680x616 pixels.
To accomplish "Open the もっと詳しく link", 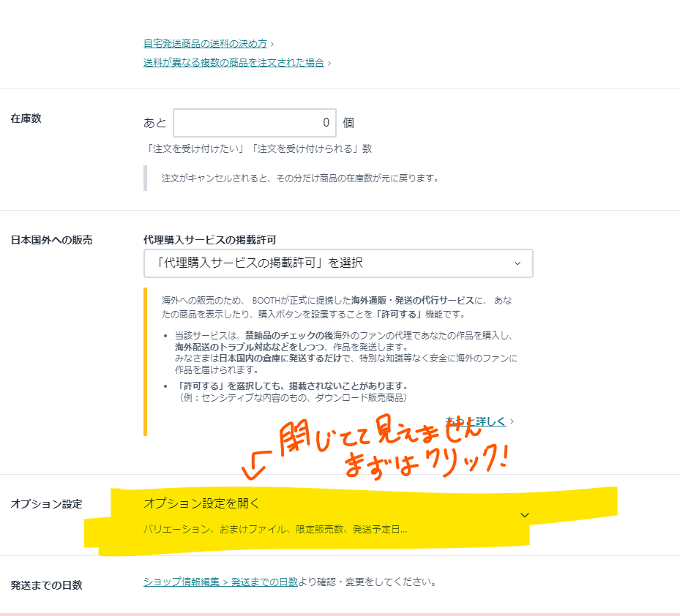I will pos(476,421).
